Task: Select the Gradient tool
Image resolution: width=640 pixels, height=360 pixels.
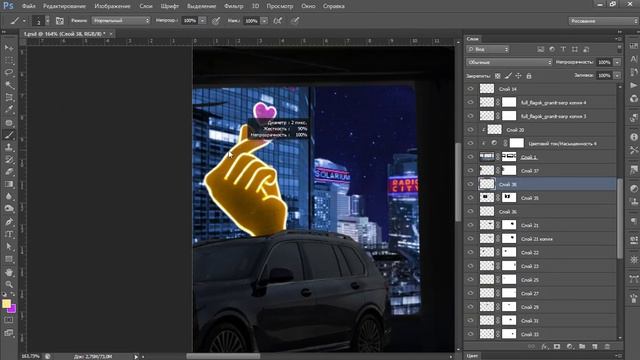Action: (x=9, y=184)
